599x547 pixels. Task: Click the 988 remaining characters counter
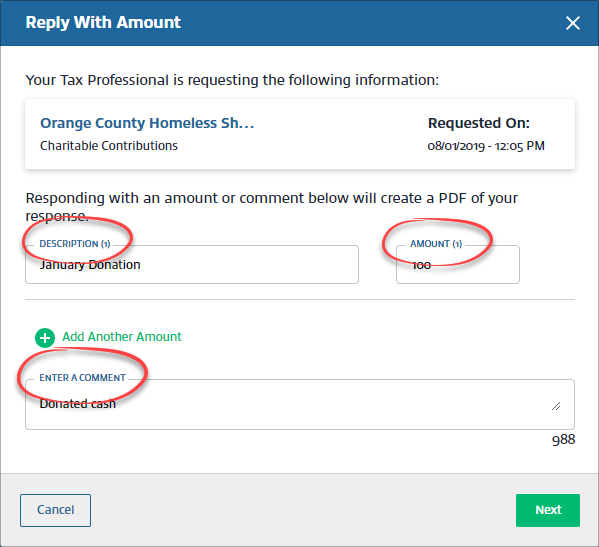click(x=563, y=440)
